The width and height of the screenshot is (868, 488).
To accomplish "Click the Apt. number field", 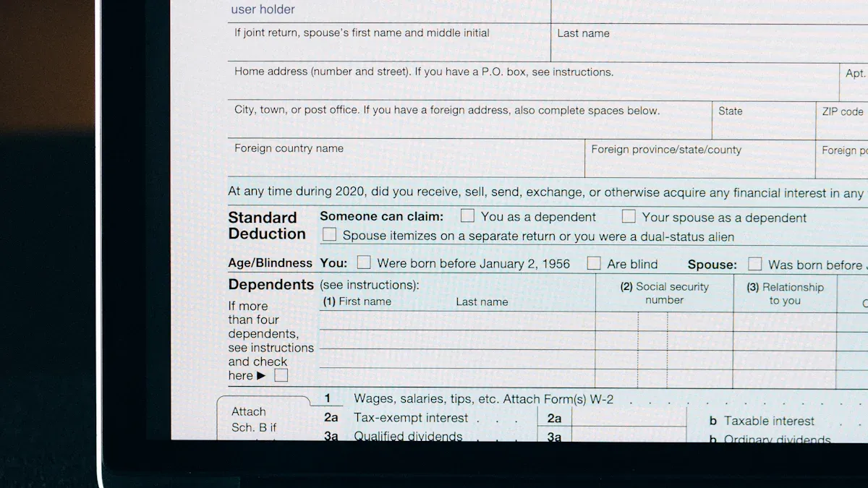I will tap(854, 88).
